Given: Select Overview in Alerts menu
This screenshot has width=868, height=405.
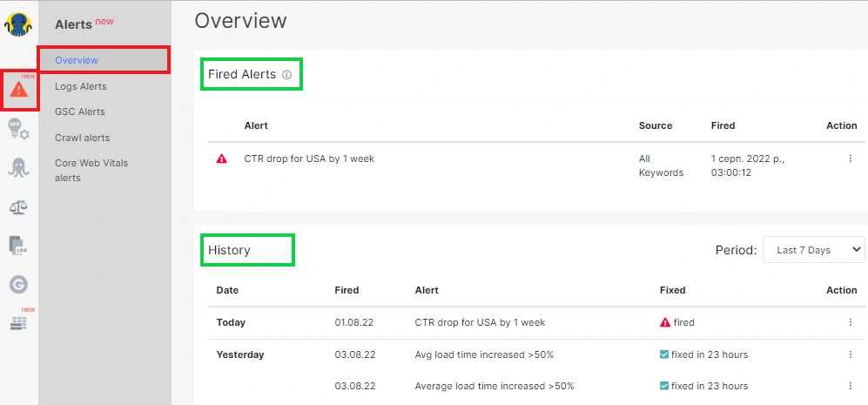Looking at the screenshot, I should [x=77, y=60].
